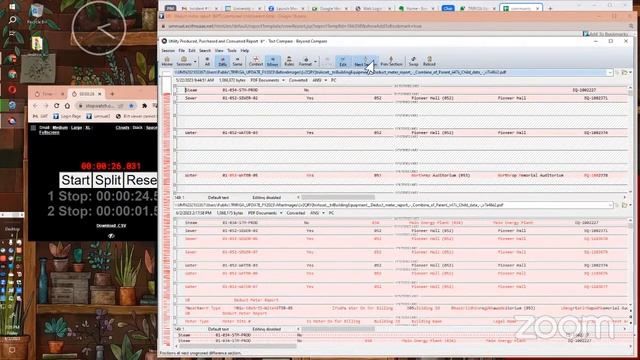
Task: Click the Sessions toolbar icon
Action: [x=184, y=62]
